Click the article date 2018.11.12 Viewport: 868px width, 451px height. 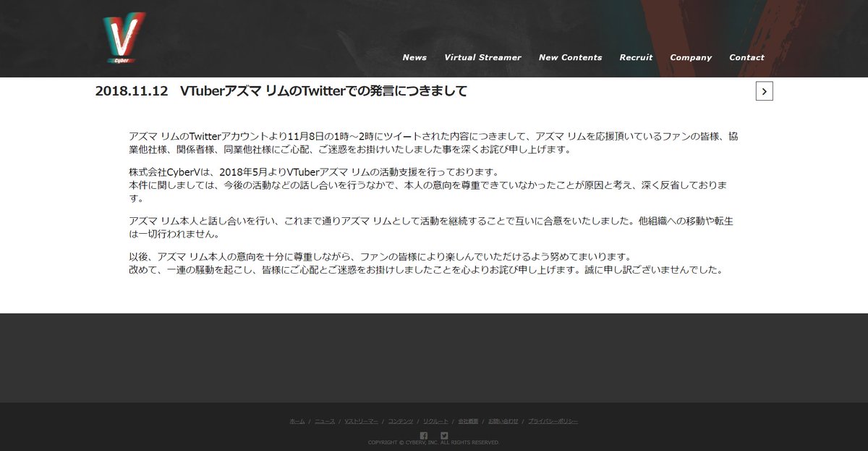click(131, 91)
